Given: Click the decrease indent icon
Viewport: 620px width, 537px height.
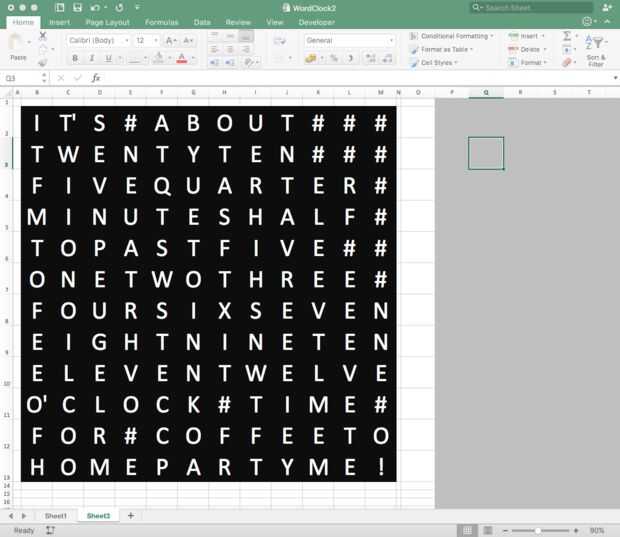Looking at the screenshot, I should tap(215, 62).
